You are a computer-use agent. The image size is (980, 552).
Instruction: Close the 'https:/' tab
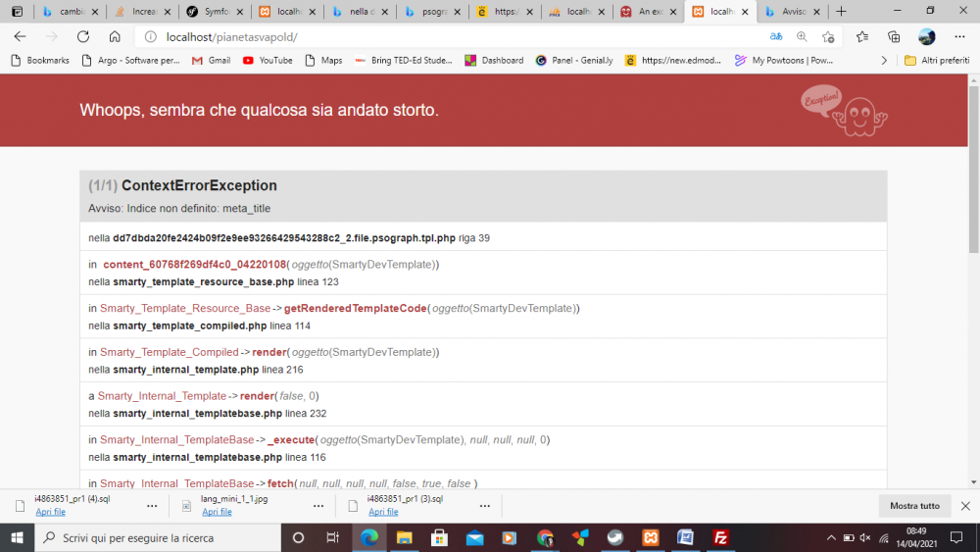(x=529, y=11)
